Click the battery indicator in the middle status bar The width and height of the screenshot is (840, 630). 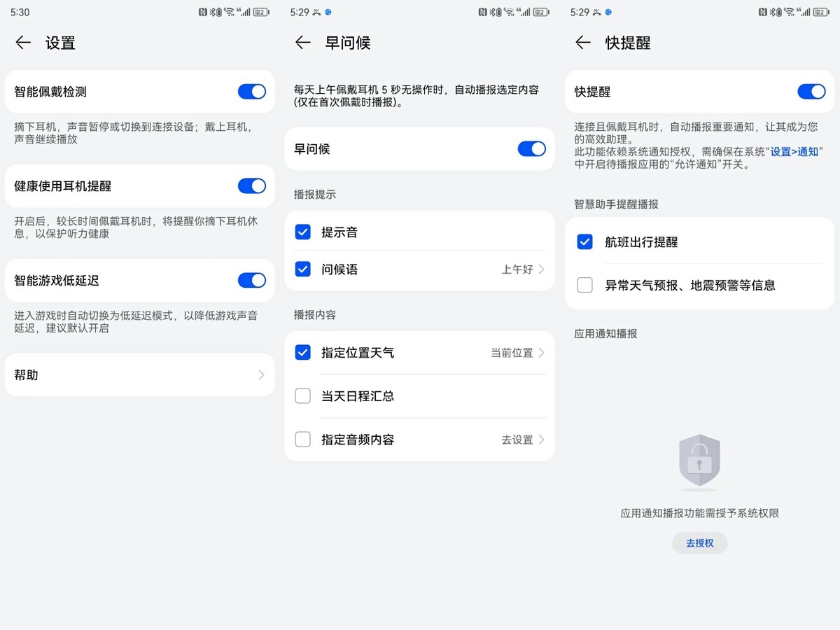click(540, 11)
